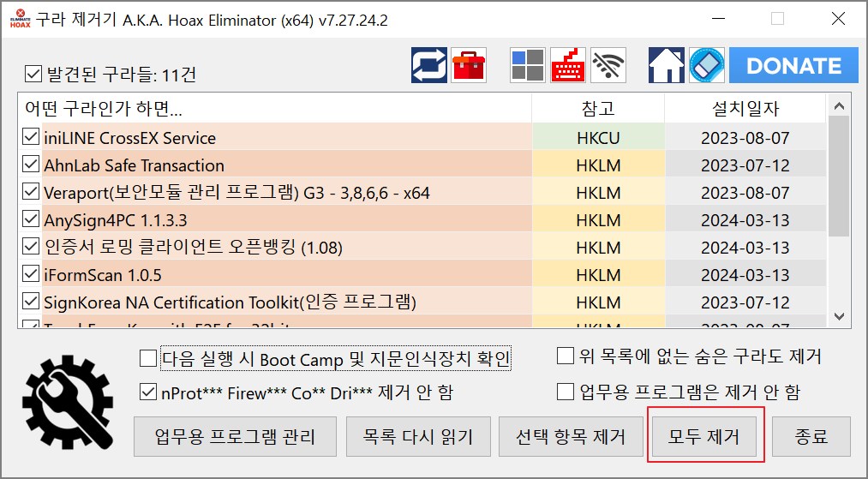Uncheck AnySign4PC 1.1.3.3 checkbox

(x=31, y=219)
